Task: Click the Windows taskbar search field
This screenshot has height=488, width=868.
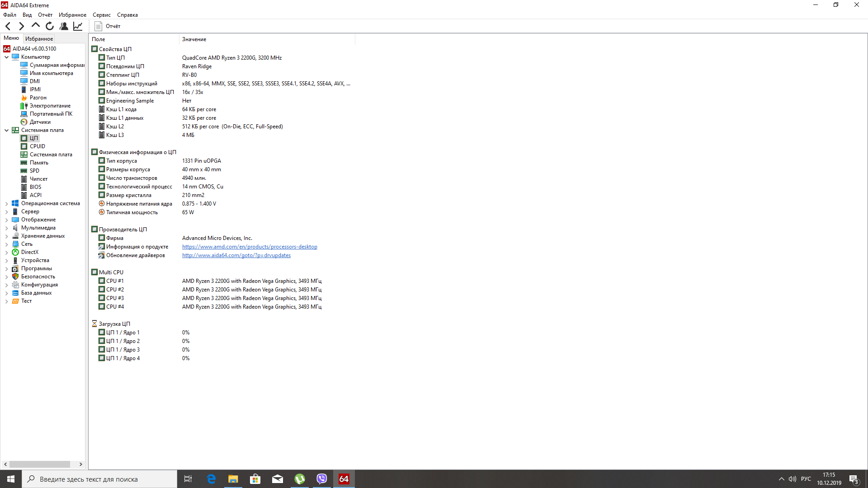Action: 99,479
